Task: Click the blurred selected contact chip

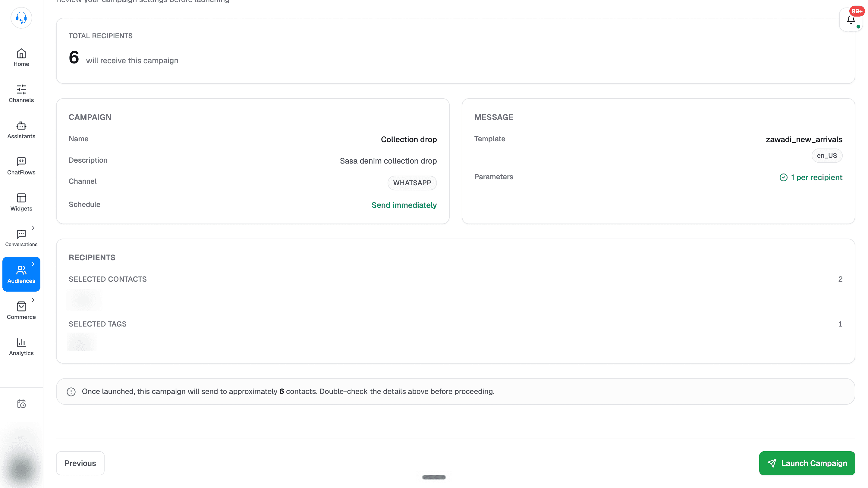Action: pyautogui.click(x=84, y=300)
